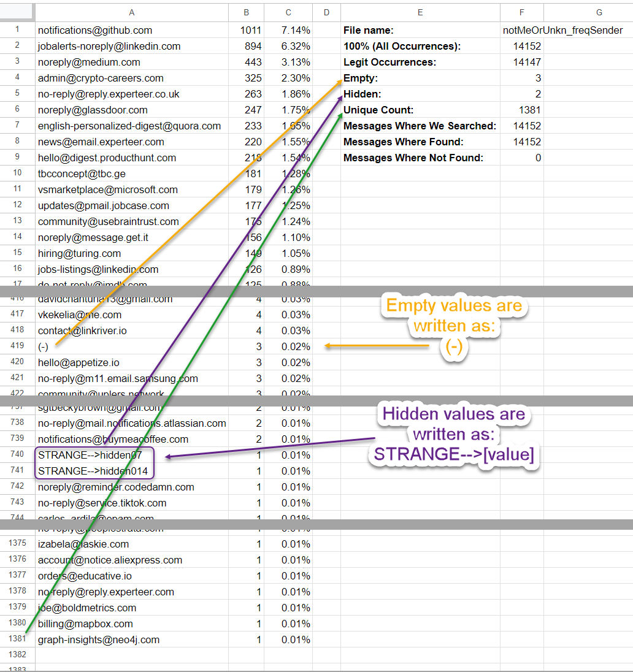Click cell account@notice.aliexpress.com
Viewport: 633px width, 672px height.
pos(132,560)
